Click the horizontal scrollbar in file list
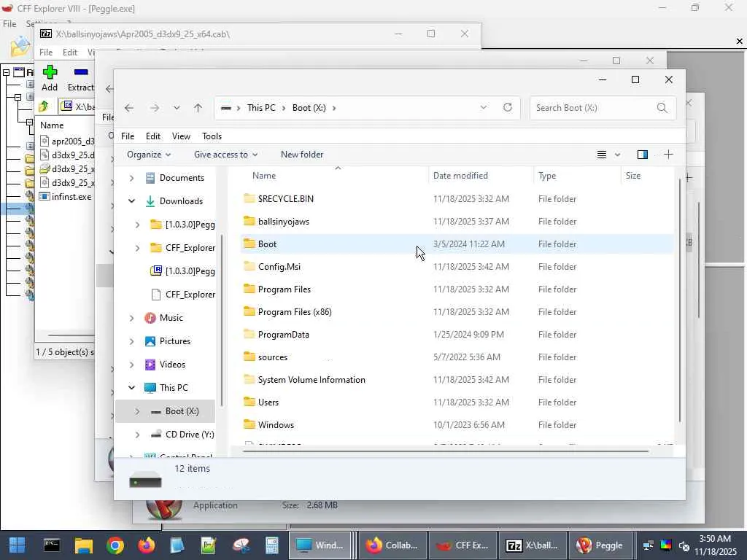Viewport: 747px width, 560px height. click(x=446, y=451)
